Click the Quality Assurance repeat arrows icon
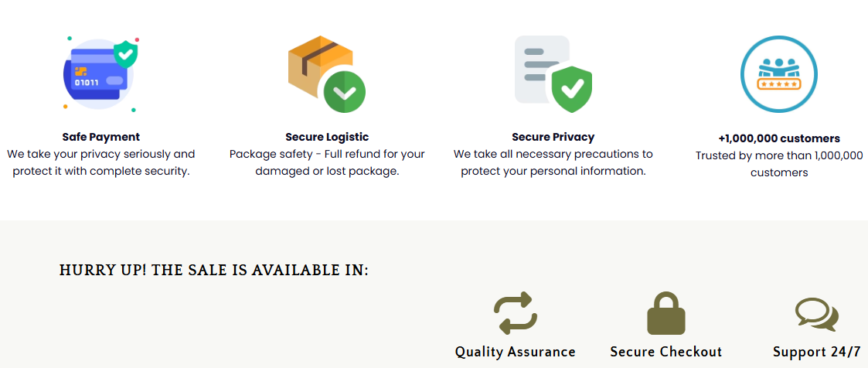This screenshot has height=368, width=868. click(515, 313)
